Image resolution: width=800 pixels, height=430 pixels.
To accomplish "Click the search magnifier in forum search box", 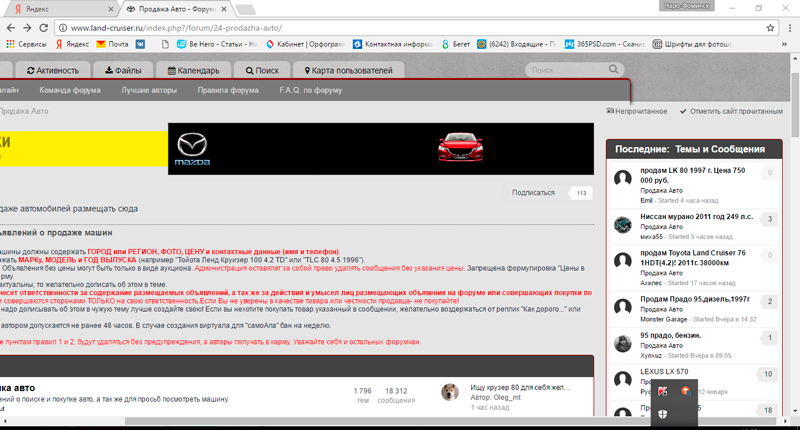I will point(613,69).
